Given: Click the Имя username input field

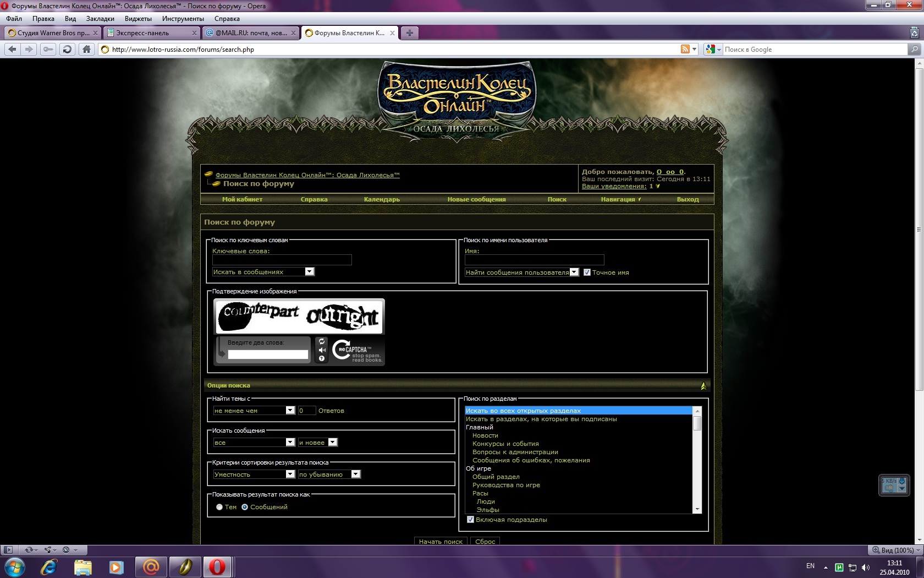Looking at the screenshot, I should click(535, 260).
